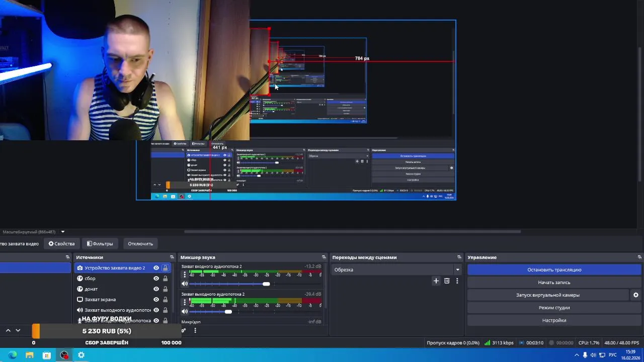Click camera icon of Устройство захвата видео 2
Viewport: 644px width, 362px height.
pos(79,268)
